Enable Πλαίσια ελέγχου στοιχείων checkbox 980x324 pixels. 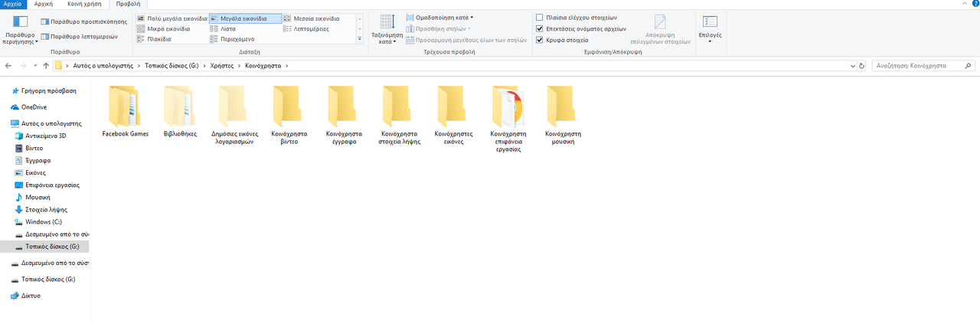(540, 17)
